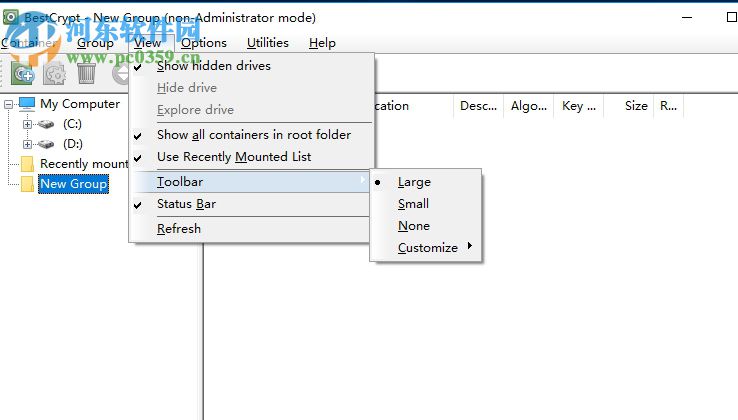Open the View menu
The width and height of the screenshot is (738, 420).
tap(147, 43)
